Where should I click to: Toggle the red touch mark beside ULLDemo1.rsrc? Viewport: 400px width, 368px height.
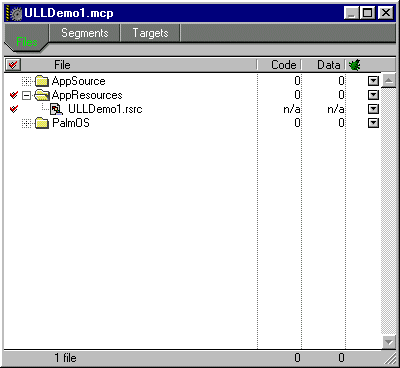click(x=14, y=109)
